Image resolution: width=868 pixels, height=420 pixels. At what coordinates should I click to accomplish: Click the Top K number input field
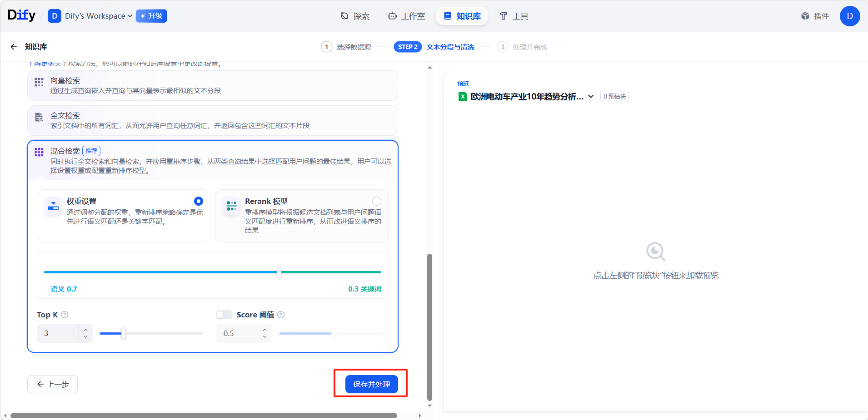(59, 333)
